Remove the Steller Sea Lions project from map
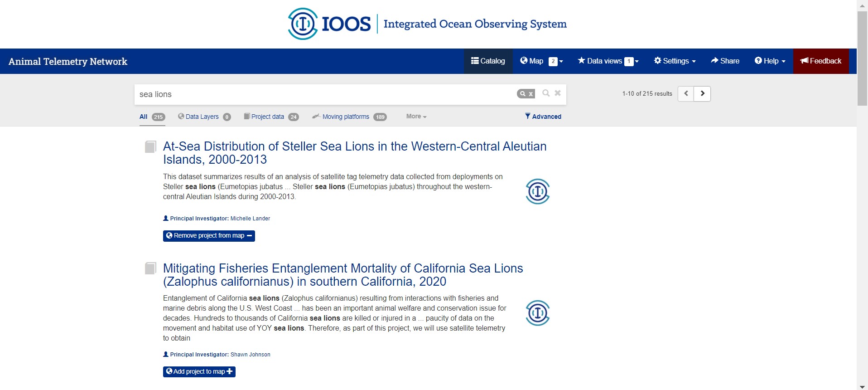Image resolution: width=868 pixels, height=390 pixels. (x=209, y=236)
